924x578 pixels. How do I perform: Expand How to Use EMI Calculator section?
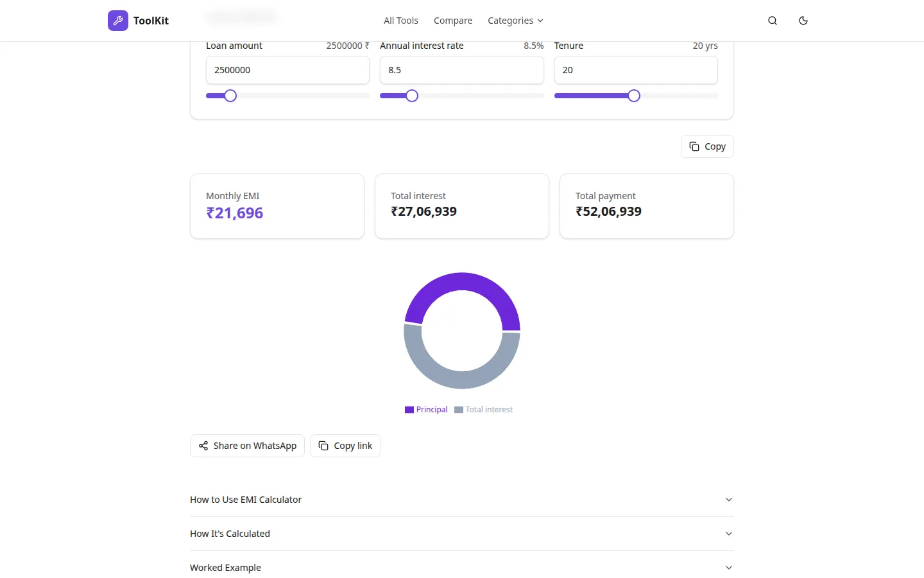[x=462, y=500]
